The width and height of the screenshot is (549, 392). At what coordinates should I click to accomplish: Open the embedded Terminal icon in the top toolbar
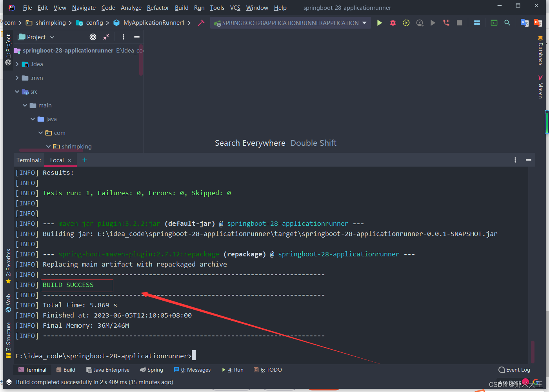494,23
